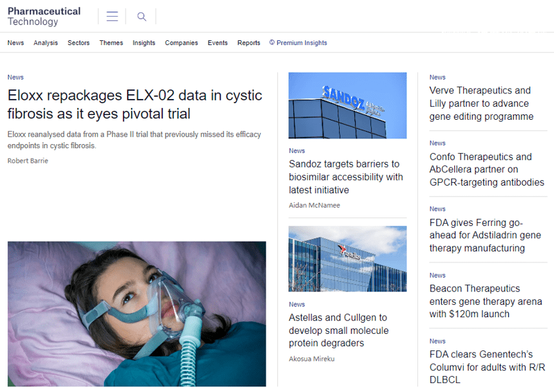This screenshot has height=392, width=554.
Task: Go to Premium Insights link
Action: click(302, 43)
